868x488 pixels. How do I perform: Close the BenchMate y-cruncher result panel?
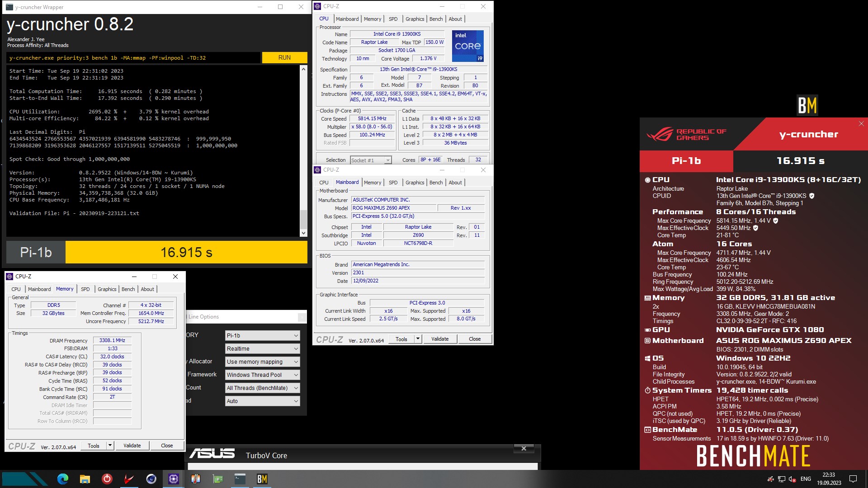click(861, 123)
